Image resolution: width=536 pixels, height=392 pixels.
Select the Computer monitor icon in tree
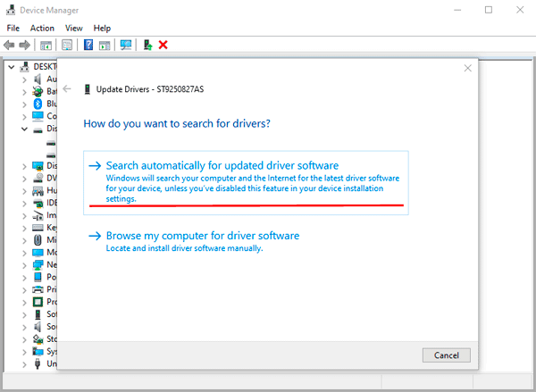click(38, 116)
